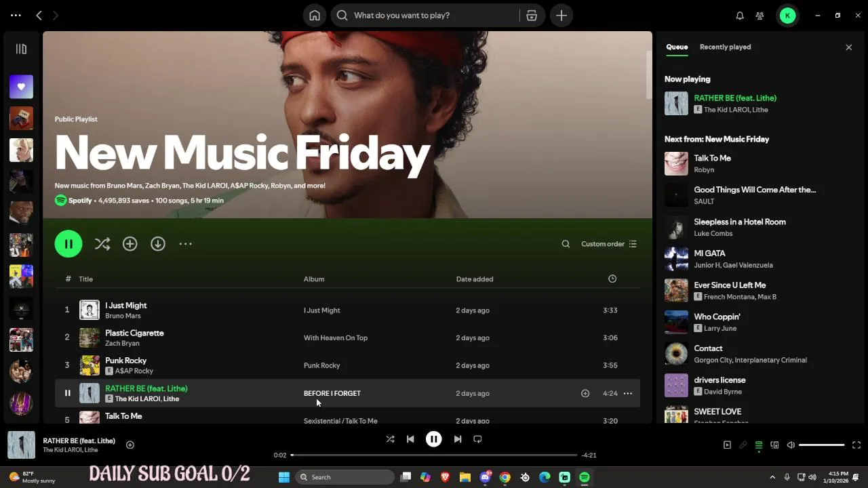This screenshot has width=868, height=488.
Task: Open the Custom order sort dropdown
Action: click(609, 244)
